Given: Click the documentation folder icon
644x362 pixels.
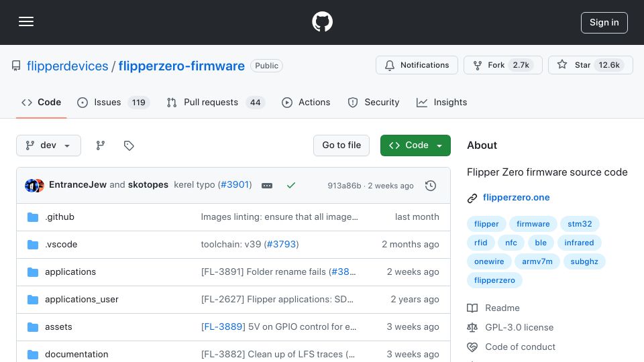Looking at the screenshot, I should (x=33, y=355).
